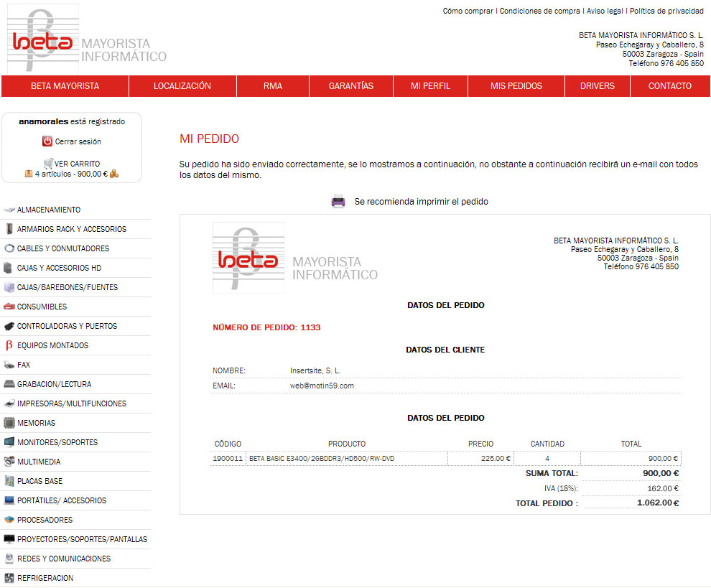
Task: Click the Cajas/Barebones/Fuentes icon
Action: pos(9,287)
